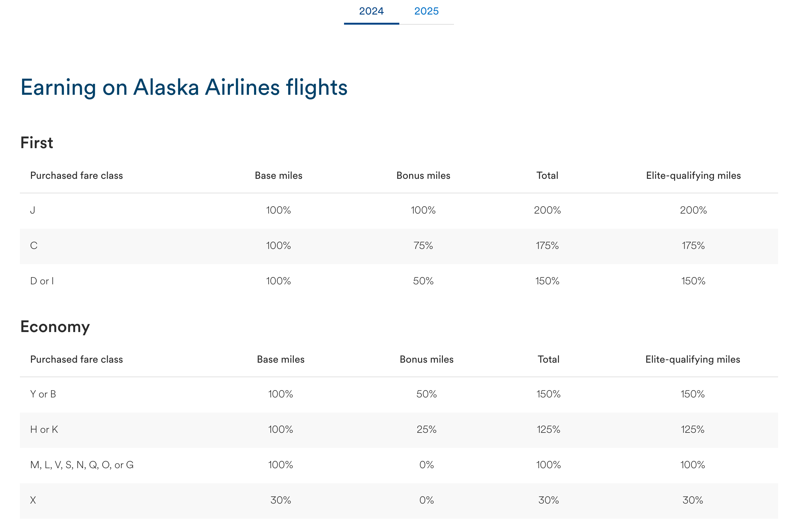Click the Earning on Alaska Airlines flights heading
The image size is (798, 532).
[x=184, y=88]
